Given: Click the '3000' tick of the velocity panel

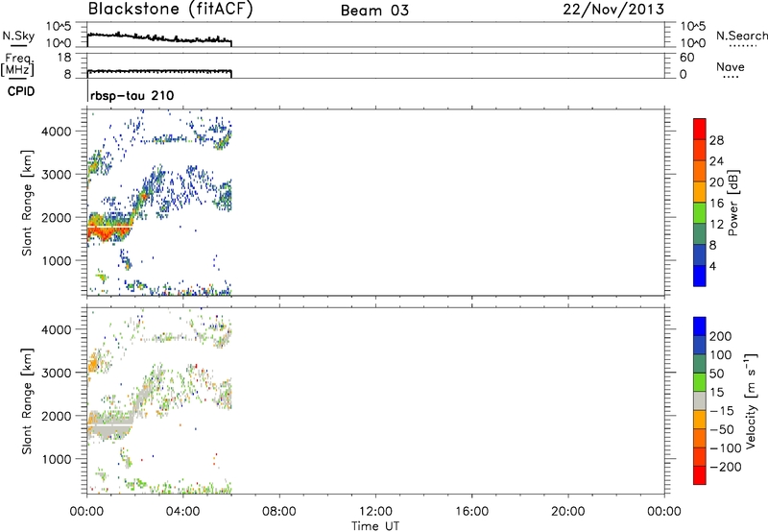Looking at the screenshot, I should (57, 373).
